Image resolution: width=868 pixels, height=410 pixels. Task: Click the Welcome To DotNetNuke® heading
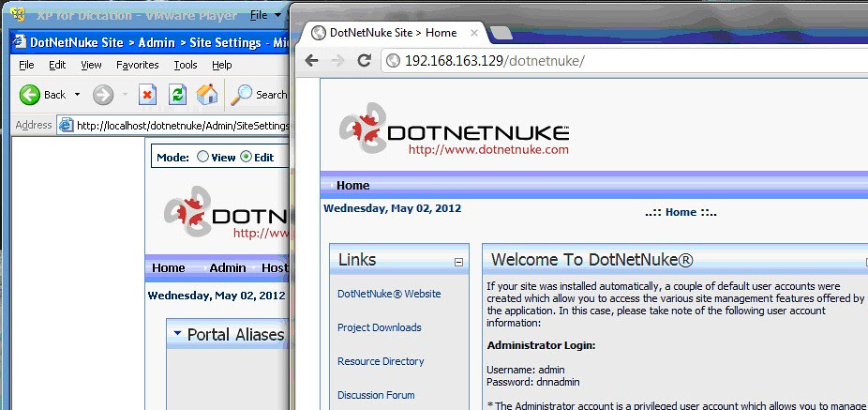(x=591, y=259)
